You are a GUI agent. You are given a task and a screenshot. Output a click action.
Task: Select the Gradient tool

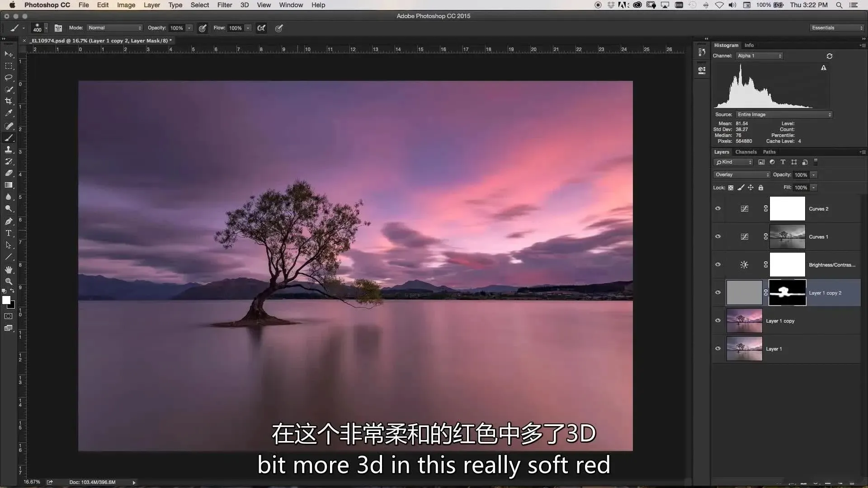click(9, 185)
